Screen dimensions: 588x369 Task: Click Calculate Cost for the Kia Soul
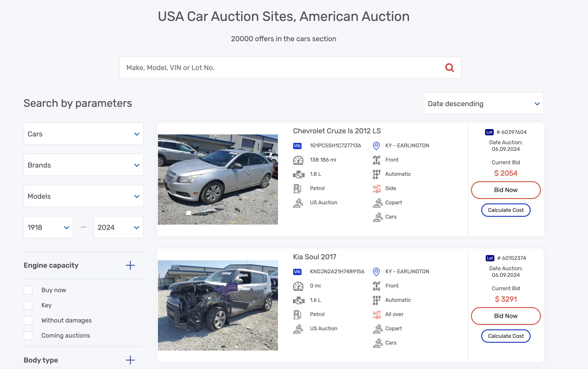point(505,336)
